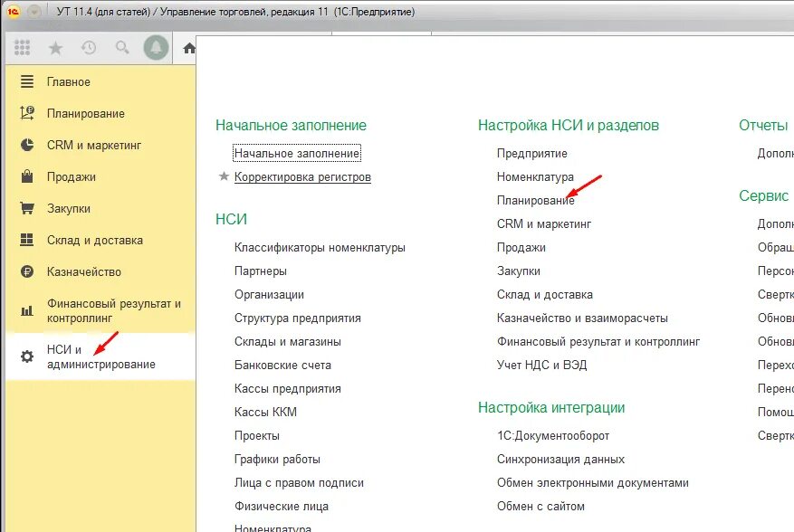The image size is (794, 532).
Task: Click the CRM и маркетинг pie icon
Action: pyautogui.click(x=27, y=145)
